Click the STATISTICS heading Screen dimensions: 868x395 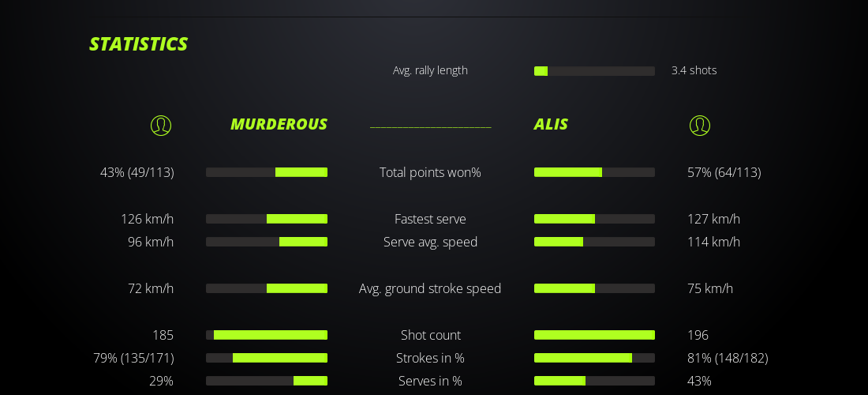pyautogui.click(x=138, y=44)
